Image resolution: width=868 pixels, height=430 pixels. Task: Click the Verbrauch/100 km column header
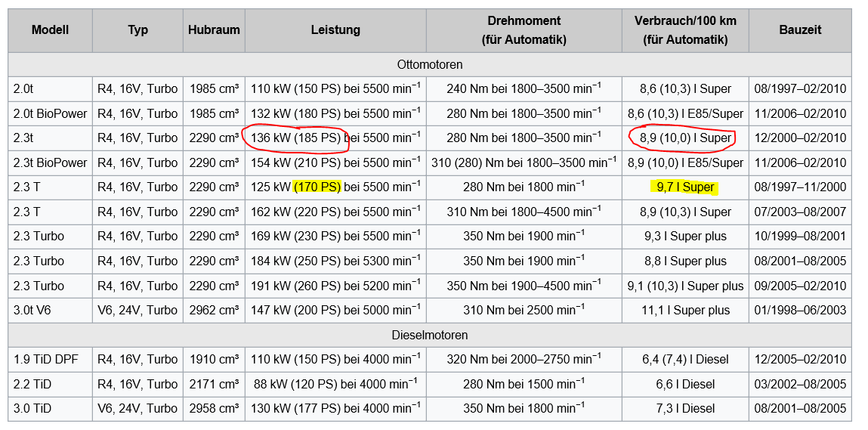click(x=685, y=30)
